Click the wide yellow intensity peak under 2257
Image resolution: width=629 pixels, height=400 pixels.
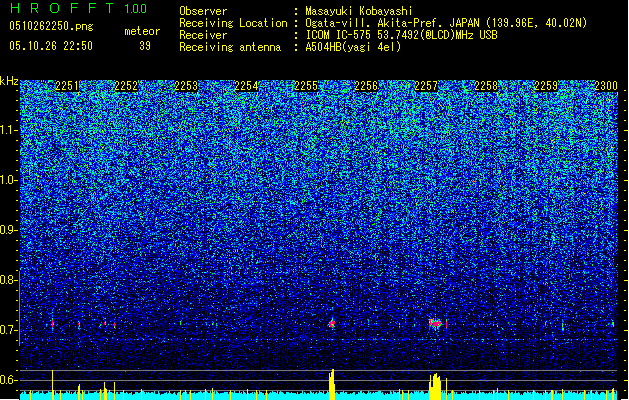pos(435,386)
